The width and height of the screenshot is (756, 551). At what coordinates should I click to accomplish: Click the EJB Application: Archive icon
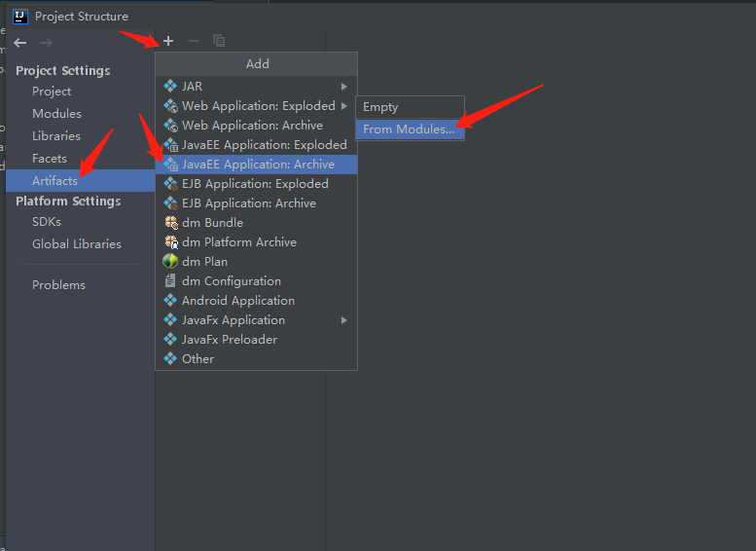(x=170, y=203)
